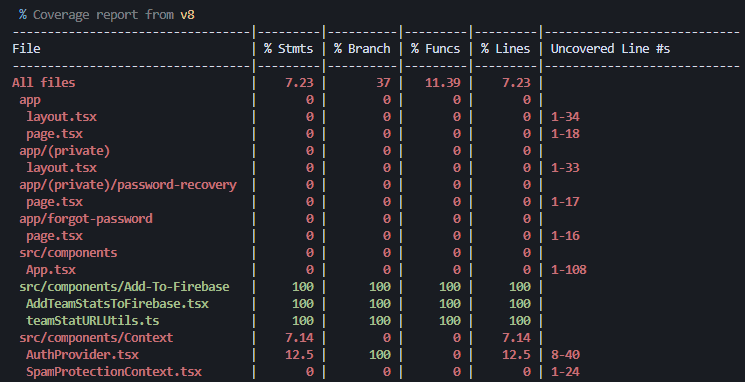Click the "1-16" uncovered lines value

coord(565,236)
